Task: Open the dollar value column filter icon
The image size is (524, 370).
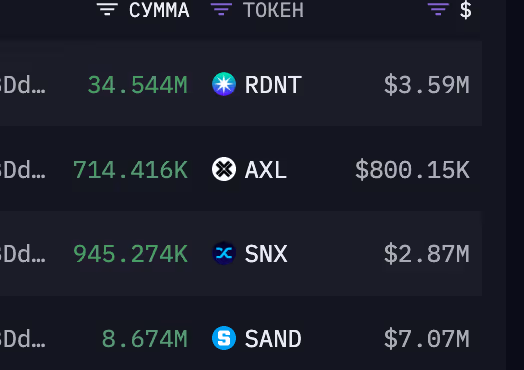Action: pos(438,9)
